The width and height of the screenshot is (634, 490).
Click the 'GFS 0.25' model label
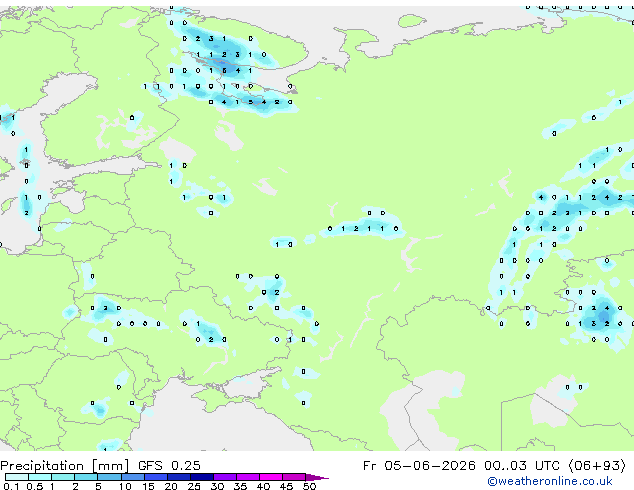click(169, 466)
